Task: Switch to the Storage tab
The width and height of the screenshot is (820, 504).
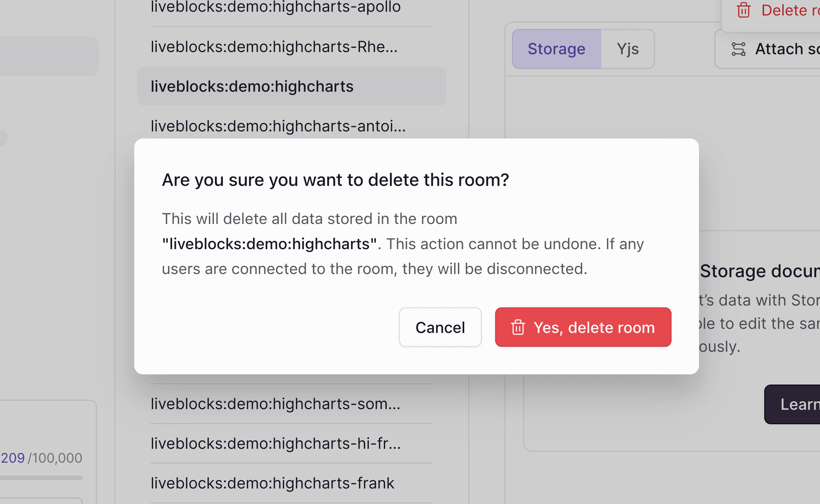Action: pyautogui.click(x=556, y=49)
